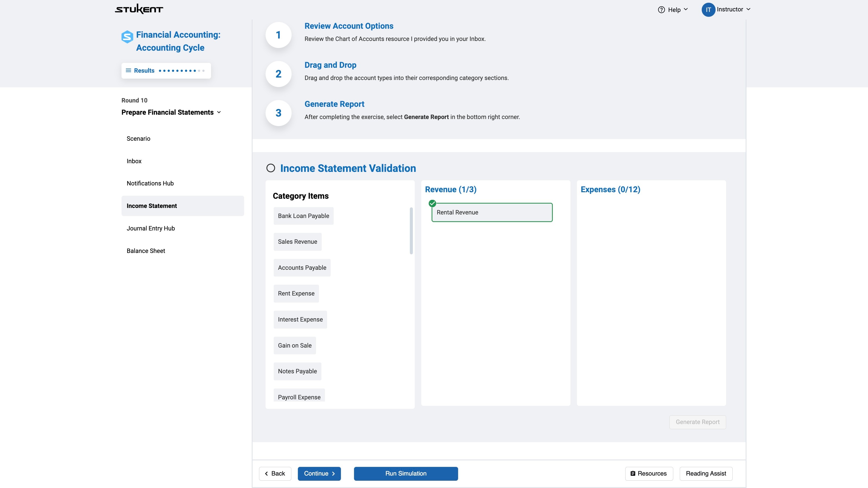Open the Resources panel button
The width and height of the screenshot is (868, 488).
click(649, 474)
